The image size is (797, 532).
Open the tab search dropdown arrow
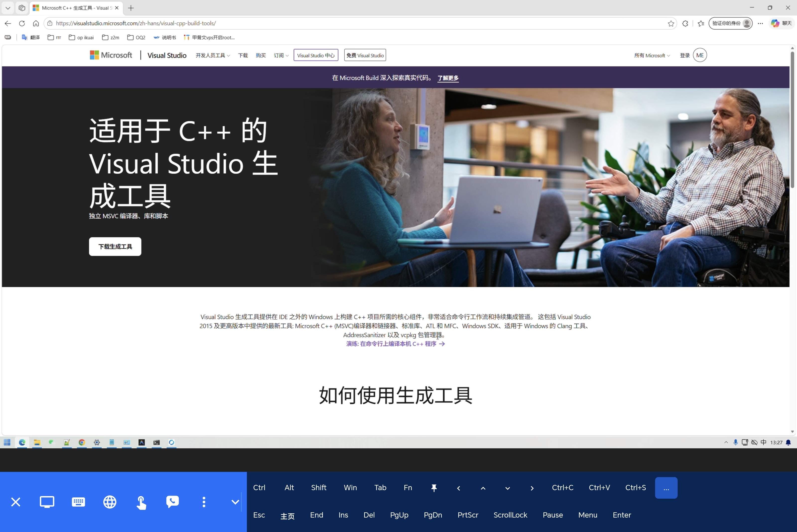[x=8, y=8]
